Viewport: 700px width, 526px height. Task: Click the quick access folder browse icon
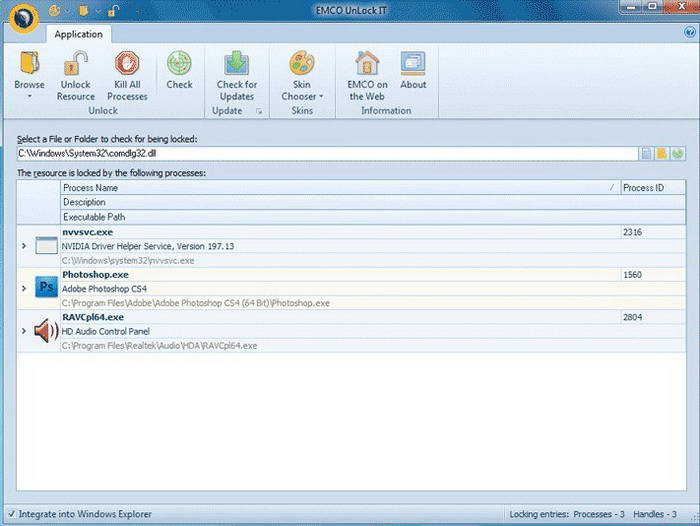click(x=83, y=10)
